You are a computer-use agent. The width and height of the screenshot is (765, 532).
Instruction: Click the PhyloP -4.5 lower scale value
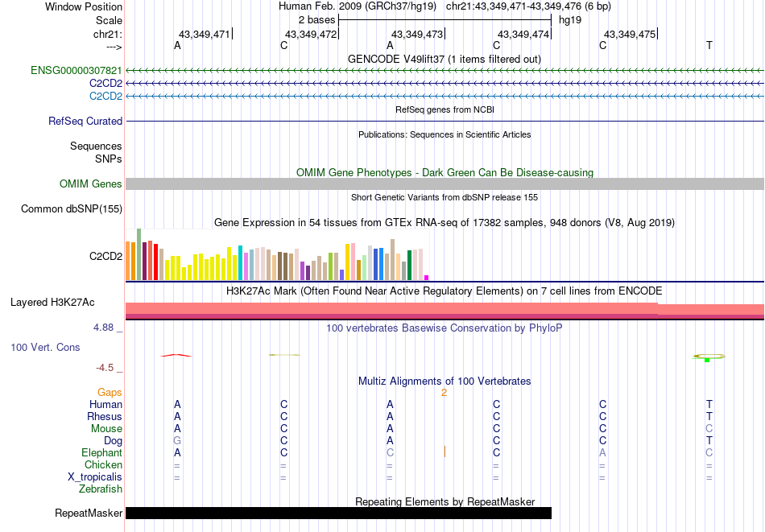pyautogui.click(x=105, y=368)
